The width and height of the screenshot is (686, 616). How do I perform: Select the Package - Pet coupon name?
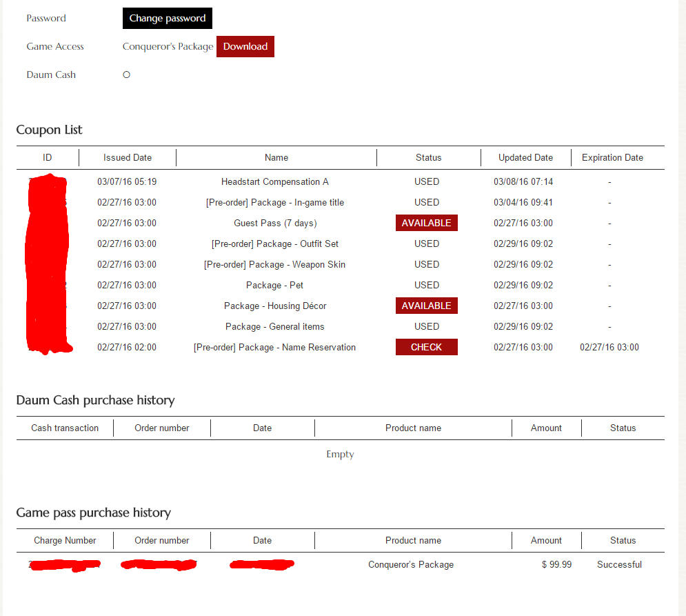(275, 285)
